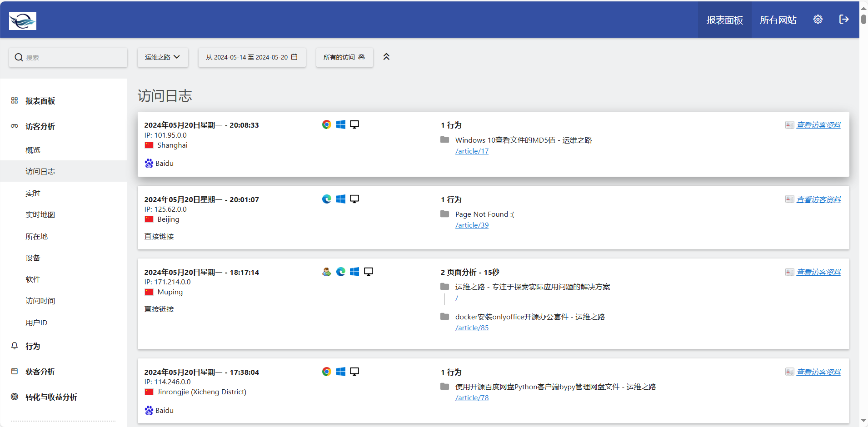Open the /article/17 link
The height and width of the screenshot is (427, 868).
tap(472, 151)
